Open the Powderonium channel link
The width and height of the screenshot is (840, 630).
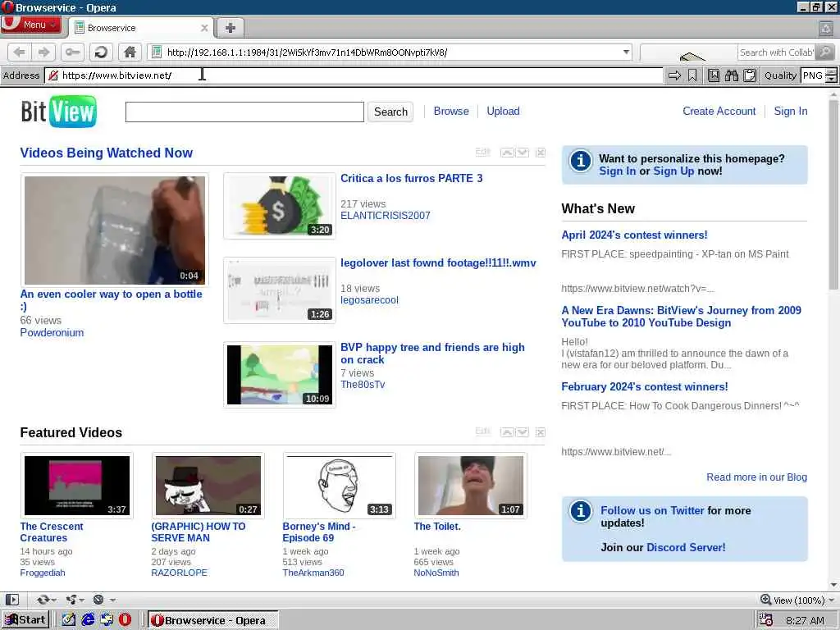coord(52,332)
